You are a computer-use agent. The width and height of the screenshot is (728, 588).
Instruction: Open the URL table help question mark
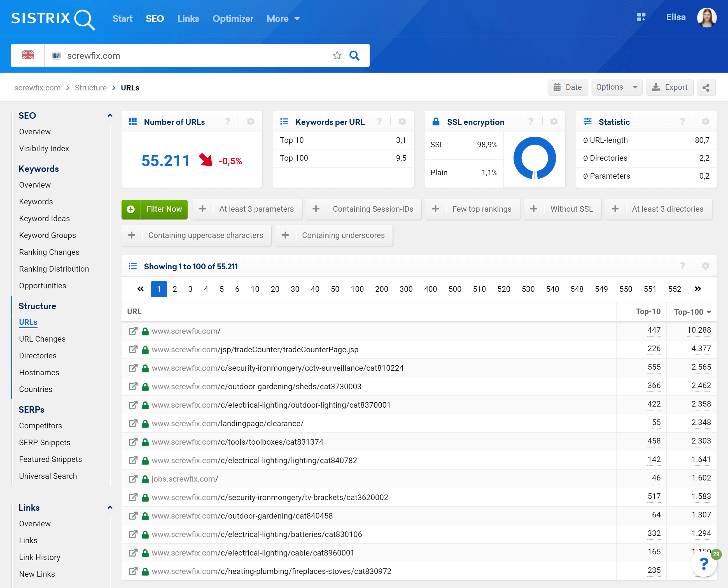tap(682, 266)
